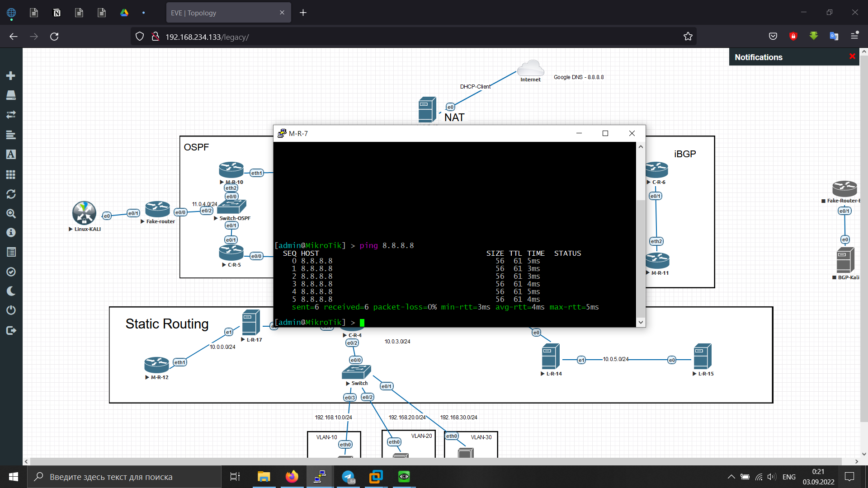Click the Zoom magnifier sidebar icon
Screen dimensions: 868x488
tap(11, 213)
